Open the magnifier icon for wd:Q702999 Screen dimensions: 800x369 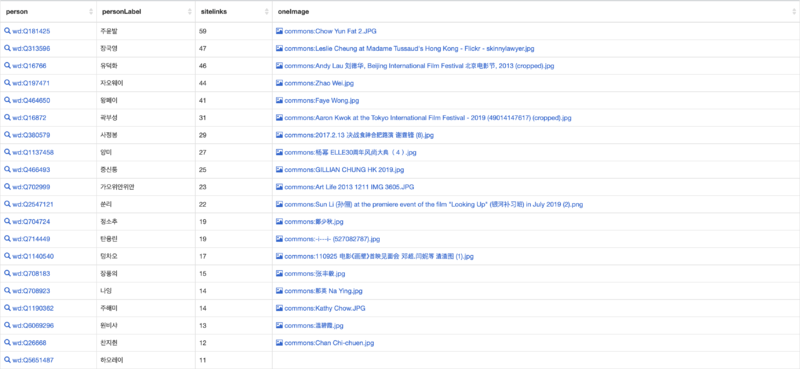(x=7, y=187)
